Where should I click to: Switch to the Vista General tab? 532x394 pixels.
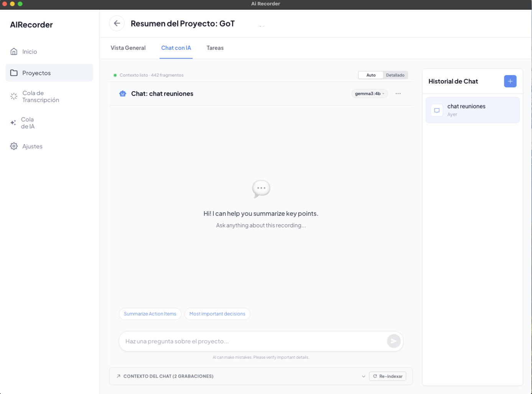pos(128,48)
